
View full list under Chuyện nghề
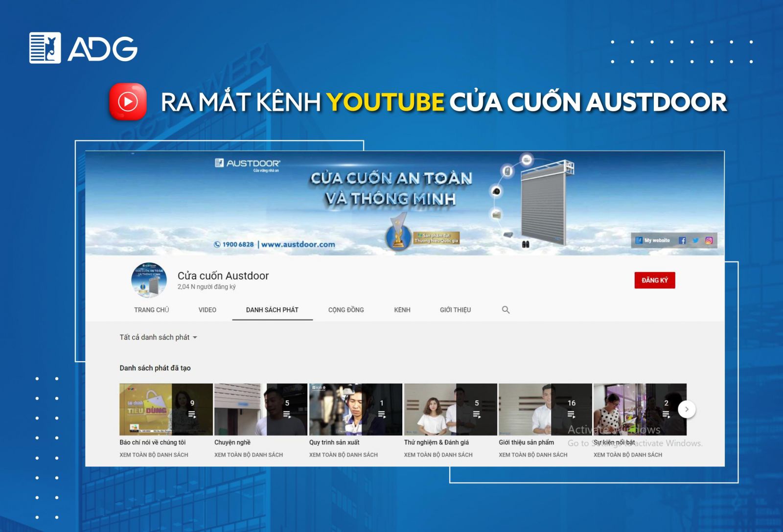(x=249, y=455)
